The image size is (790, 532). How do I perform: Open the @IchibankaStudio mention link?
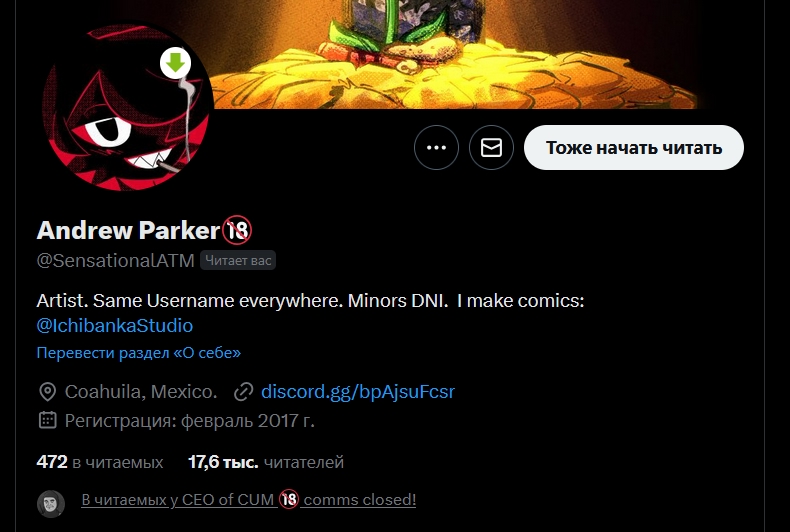114,325
